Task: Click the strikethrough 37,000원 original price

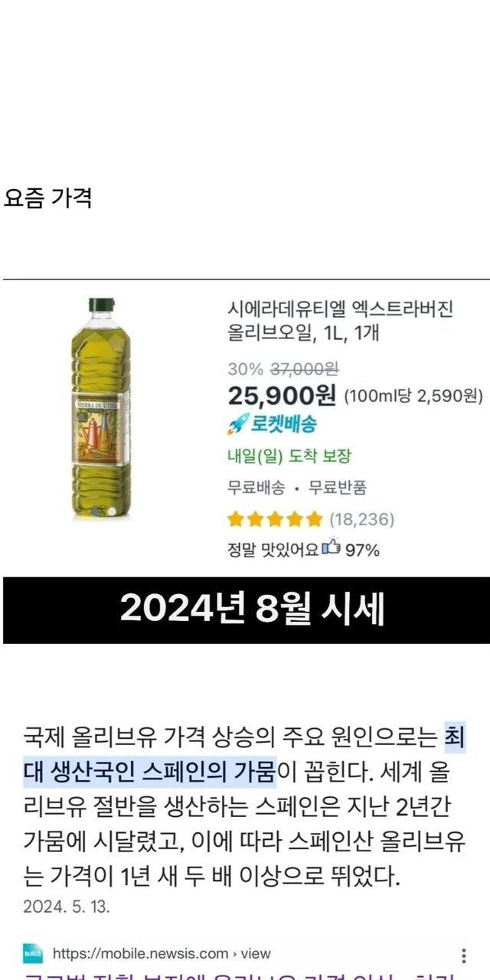Action: coord(304,369)
